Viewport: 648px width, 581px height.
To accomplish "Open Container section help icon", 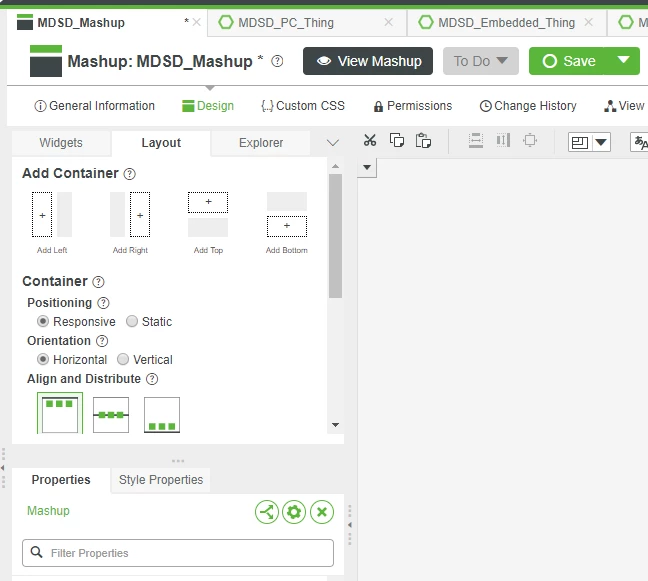I will tap(98, 282).
